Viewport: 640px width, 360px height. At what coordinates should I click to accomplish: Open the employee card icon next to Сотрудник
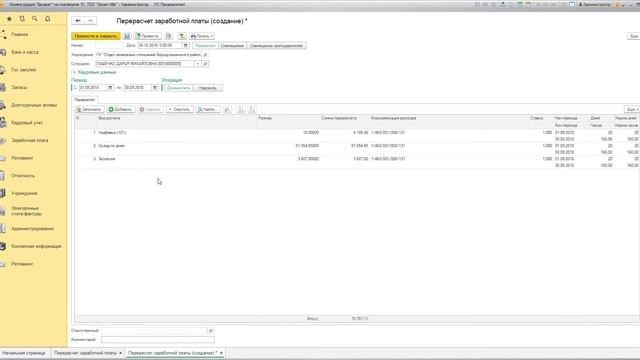click(x=205, y=64)
